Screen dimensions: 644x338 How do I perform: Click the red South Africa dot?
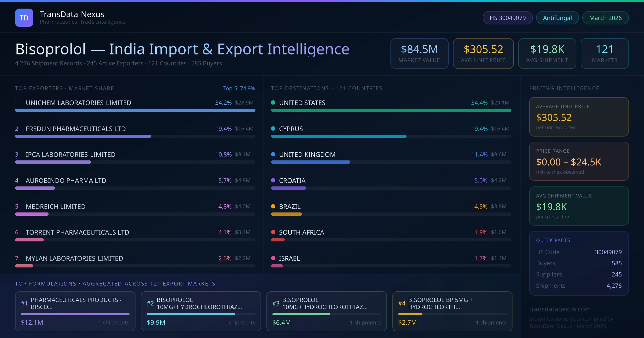pos(273,232)
